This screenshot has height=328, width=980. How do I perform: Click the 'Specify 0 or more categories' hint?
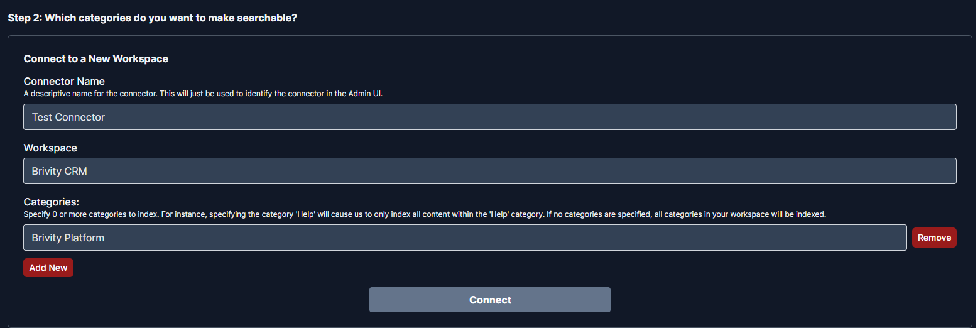click(x=424, y=214)
